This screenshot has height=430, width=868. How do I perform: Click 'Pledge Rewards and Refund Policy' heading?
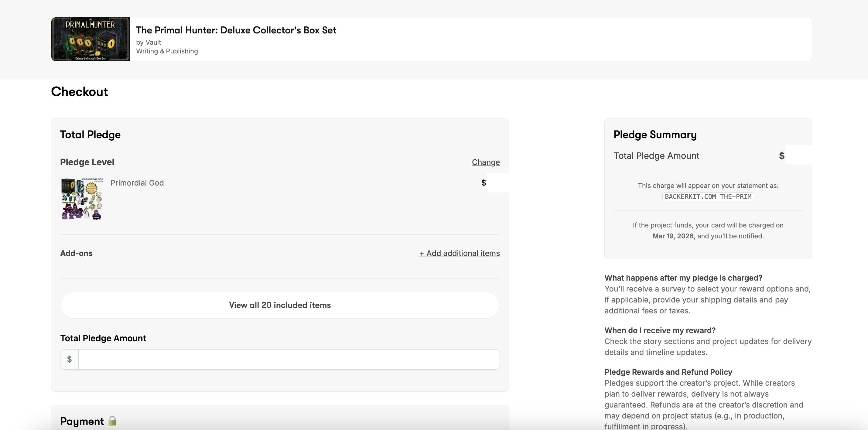click(668, 372)
